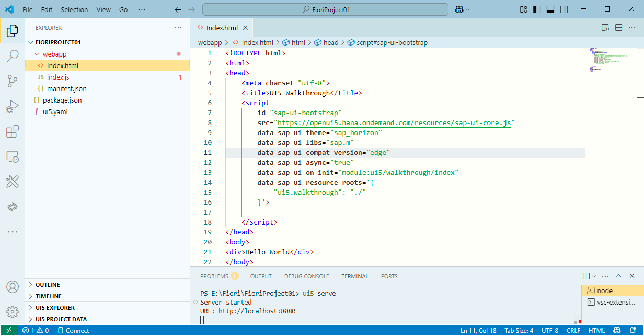The image size is (644, 336).
Task: Click the remote window indicator in status bar
Action: [x=8, y=330]
